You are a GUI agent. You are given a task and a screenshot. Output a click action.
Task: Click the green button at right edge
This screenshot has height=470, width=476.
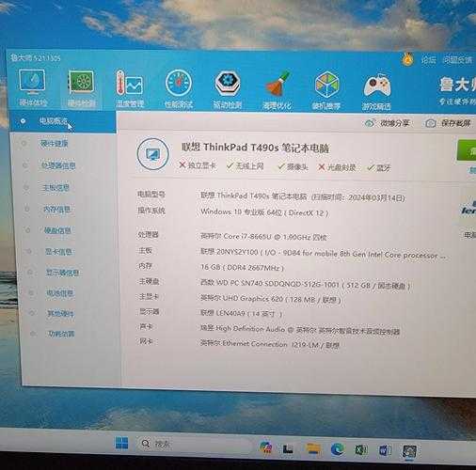tap(467, 150)
